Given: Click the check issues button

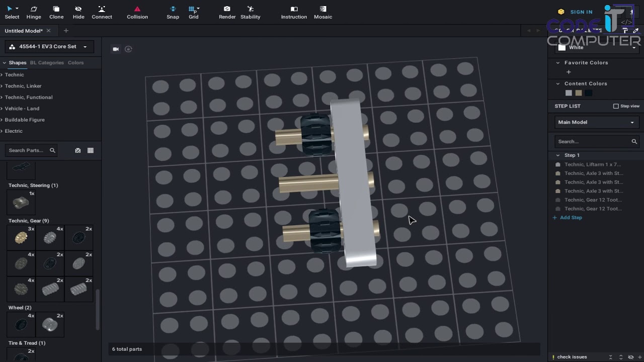Looking at the screenshot, I should pyautogui.click(x=570, y=357).
